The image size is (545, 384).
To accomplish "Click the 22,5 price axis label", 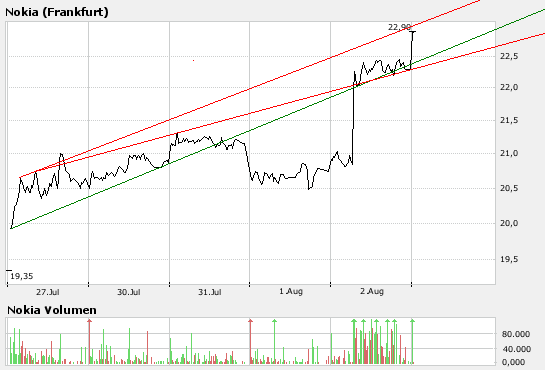I will 509,56.
